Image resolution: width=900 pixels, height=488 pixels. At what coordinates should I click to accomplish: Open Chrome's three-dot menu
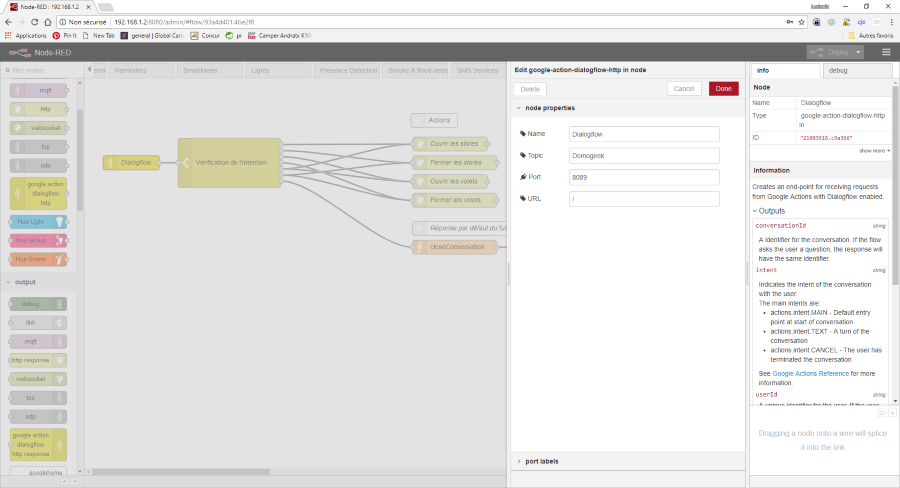[x=891, y=22]
